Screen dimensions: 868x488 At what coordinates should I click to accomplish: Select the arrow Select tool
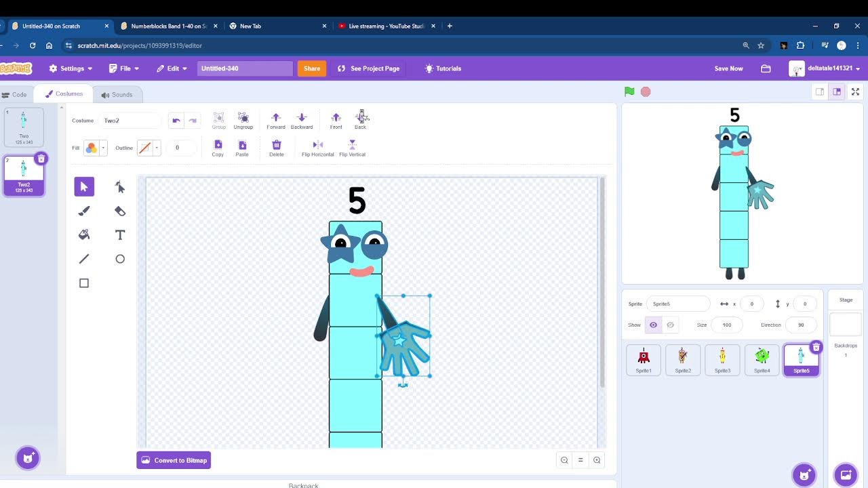click(84, 186)
